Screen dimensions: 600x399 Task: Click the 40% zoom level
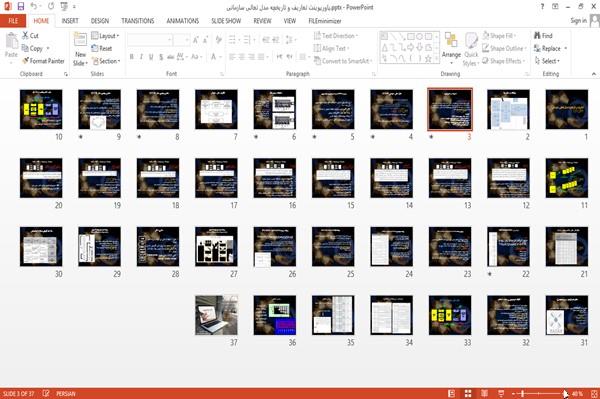coord(577,393)
